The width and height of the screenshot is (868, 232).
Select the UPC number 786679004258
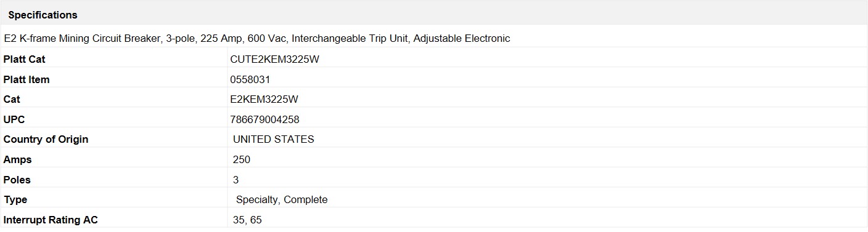(x=264, y=119)
